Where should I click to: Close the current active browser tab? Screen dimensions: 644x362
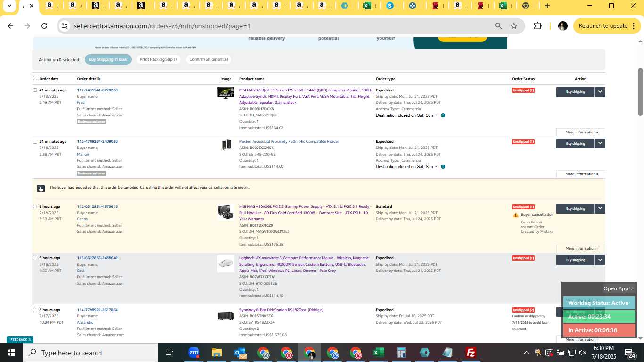[31, 6]
